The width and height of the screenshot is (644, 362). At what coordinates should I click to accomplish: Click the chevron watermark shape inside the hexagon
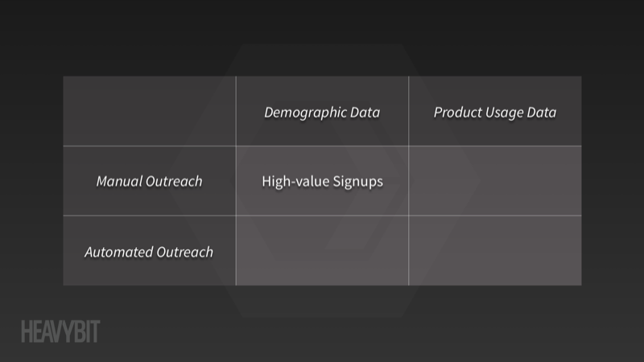(x=361, y=180)
